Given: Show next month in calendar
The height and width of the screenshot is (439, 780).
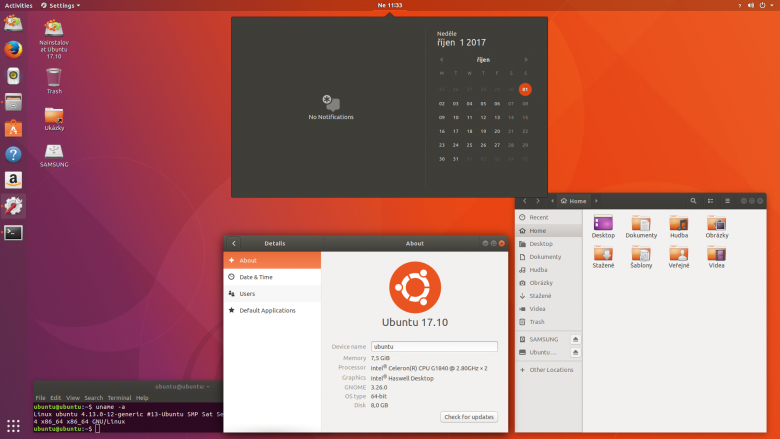Looking at the screenshot, I should (x=526, y=60).
